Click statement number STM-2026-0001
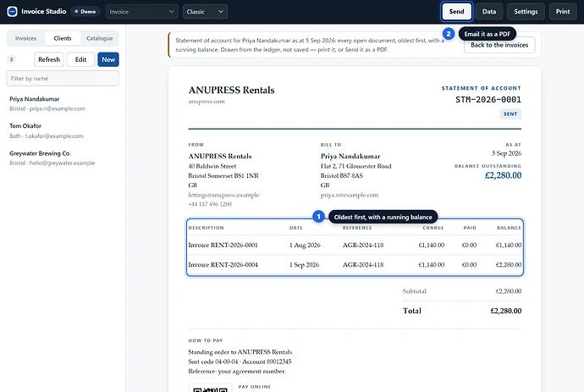The height and width of the screenshot is (392, 584). point(488,100)
